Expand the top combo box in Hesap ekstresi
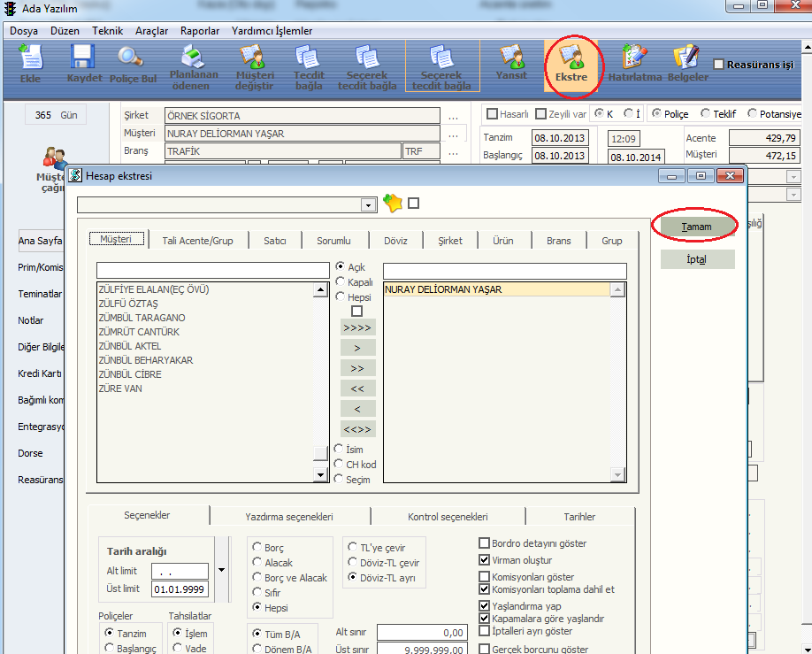812x654 pixels. [369, 205]
